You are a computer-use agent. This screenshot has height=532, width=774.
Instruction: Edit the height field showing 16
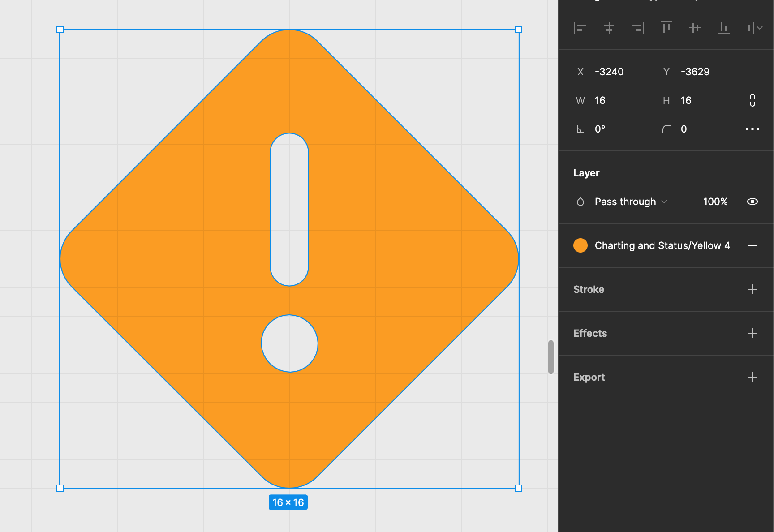(686, 100)
